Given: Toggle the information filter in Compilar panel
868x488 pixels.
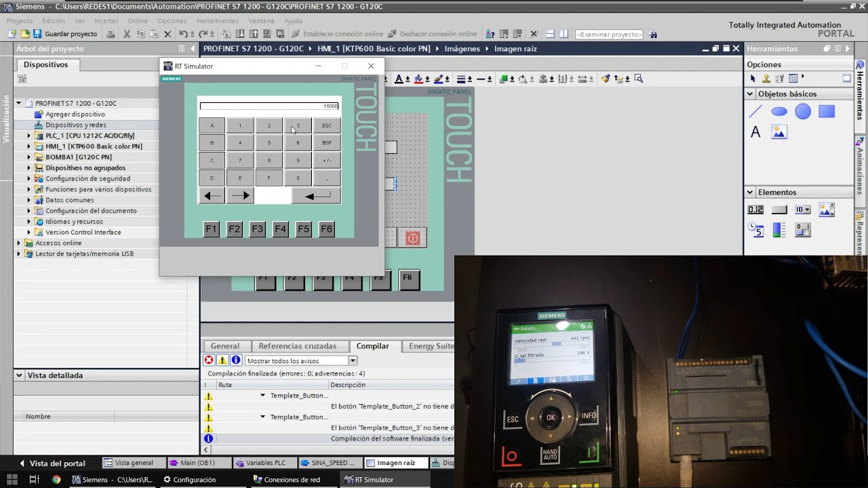Looking at the screenshot, I should 235,361.
